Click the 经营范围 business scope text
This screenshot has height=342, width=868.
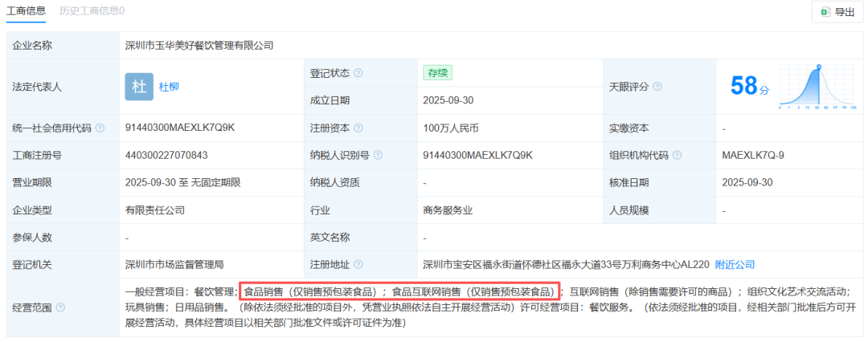(489, 307)
